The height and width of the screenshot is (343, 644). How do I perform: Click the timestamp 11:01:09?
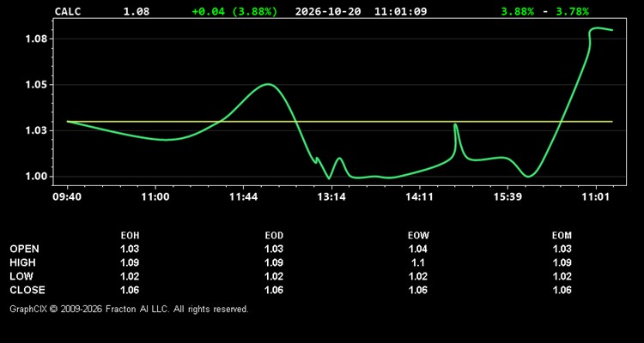[400, 11]
